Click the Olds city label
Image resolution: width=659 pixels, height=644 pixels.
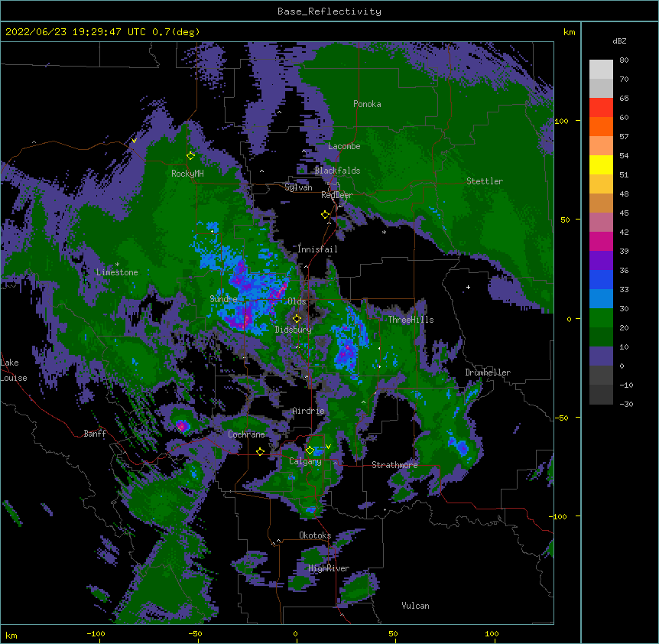pos(297,301)
